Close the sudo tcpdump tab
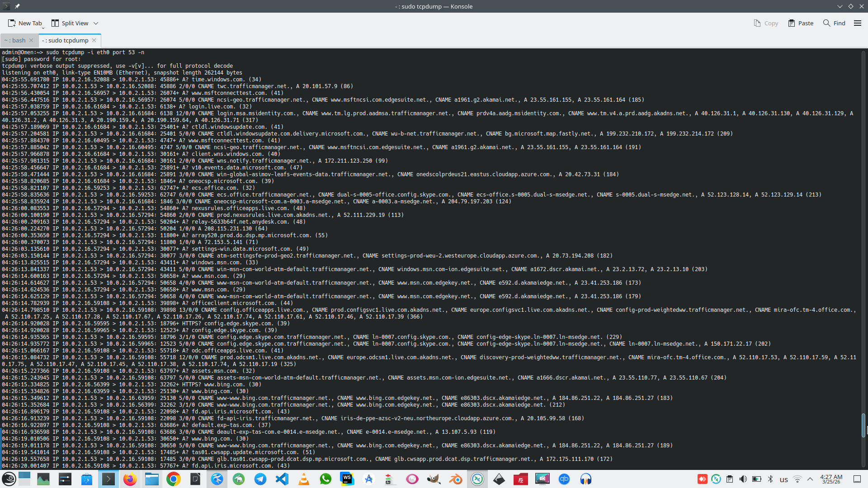Screen dimensions: 868x488 click(x=94, y=40)
